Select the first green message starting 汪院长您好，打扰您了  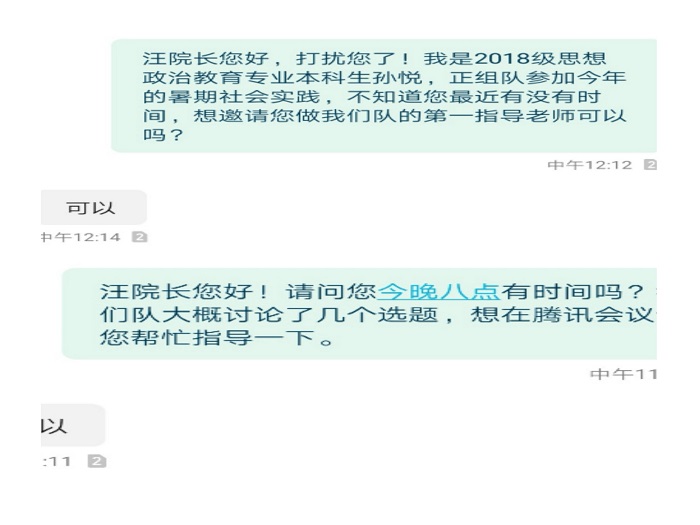click(x=384, y=96)
